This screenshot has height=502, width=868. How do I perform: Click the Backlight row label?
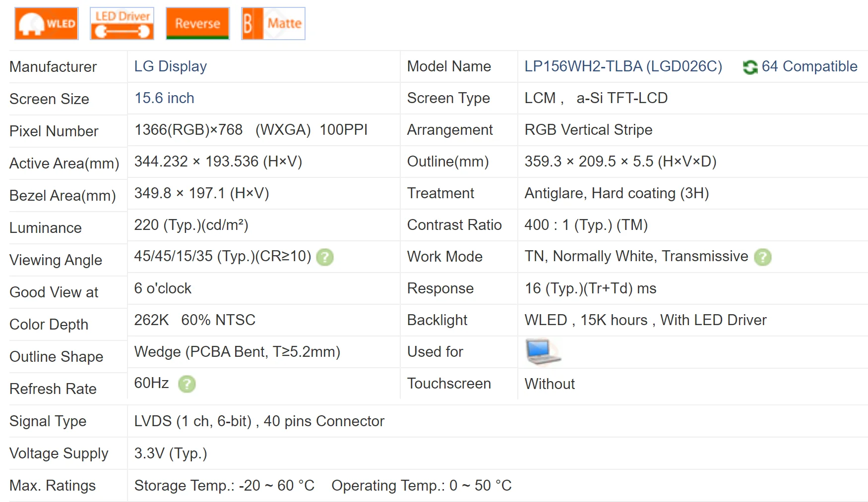pos(437,320)
